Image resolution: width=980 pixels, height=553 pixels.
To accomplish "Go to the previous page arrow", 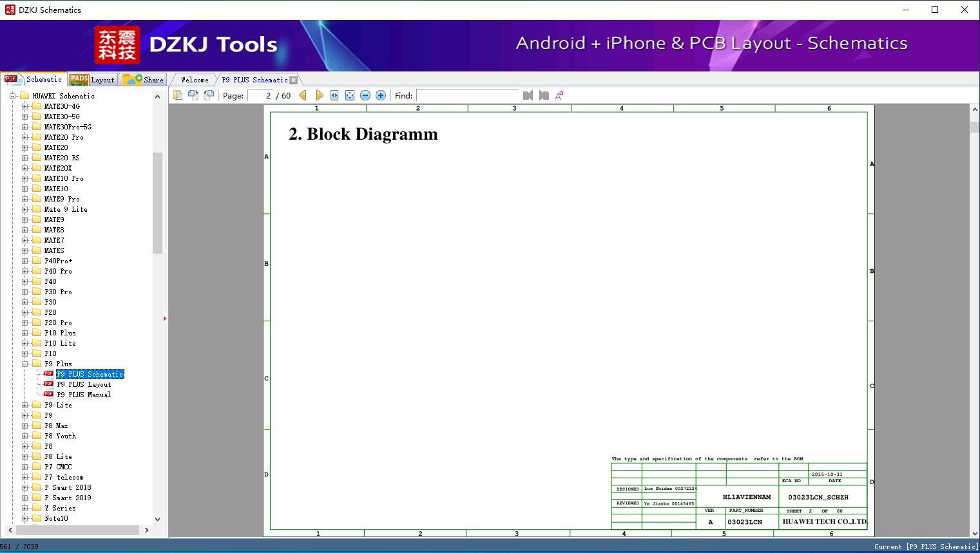I will click(303, 95).
